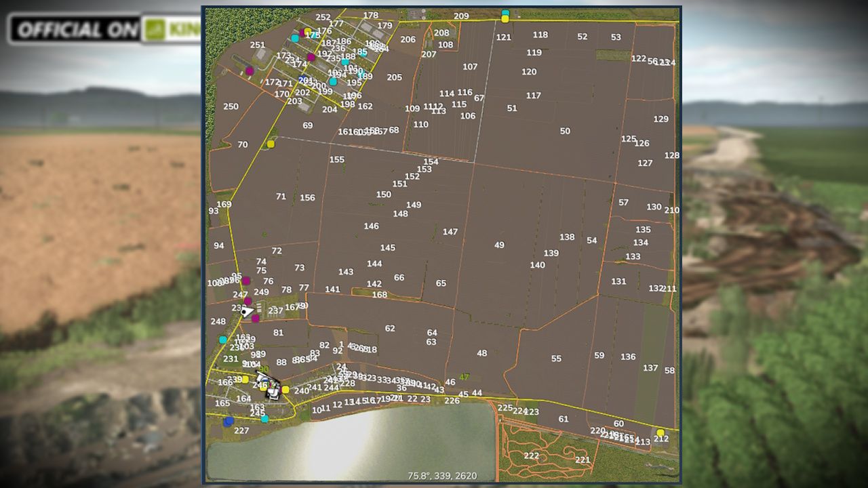This screenshot has width=868, height=488.
Task: Click field 55 label
Action: [x=556, y=359]
